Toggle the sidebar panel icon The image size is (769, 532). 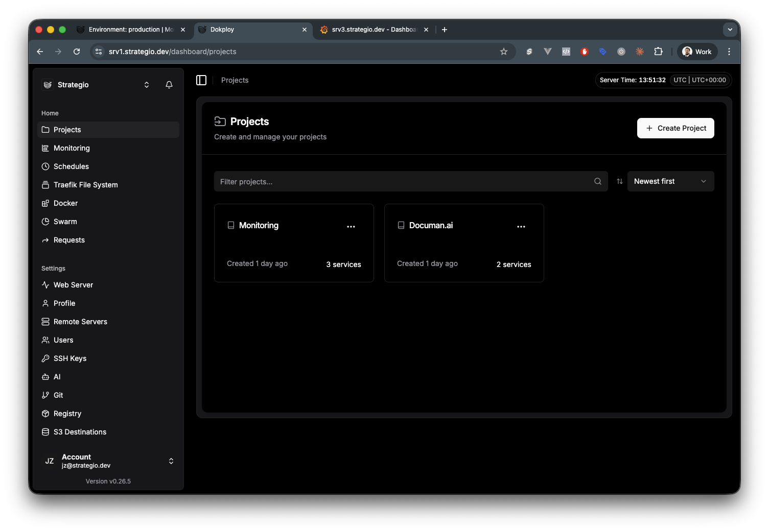tap(201, 80)
